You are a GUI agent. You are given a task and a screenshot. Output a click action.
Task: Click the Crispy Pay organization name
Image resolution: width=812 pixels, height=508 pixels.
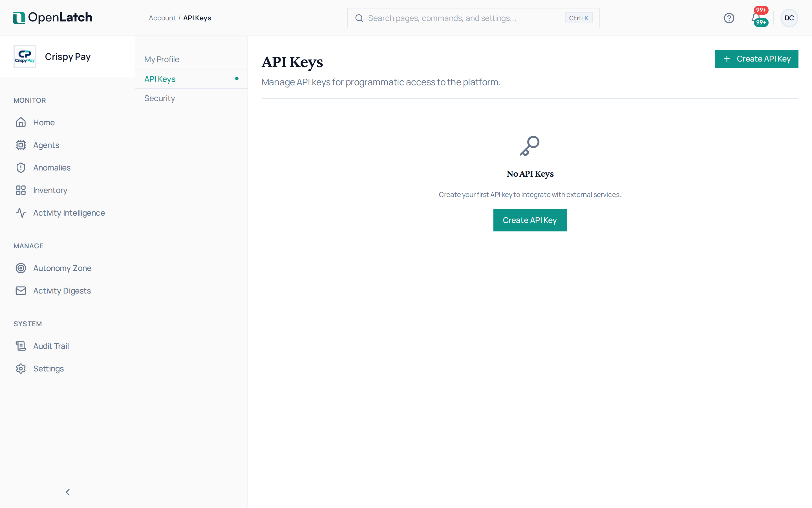tap(68, 56)
